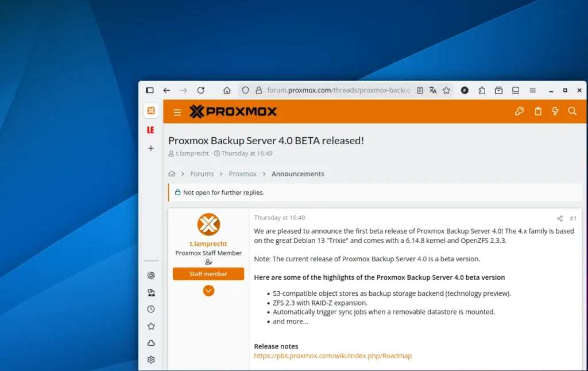
Task: Expand the chevron below the Staff member badge
Action: pos(208,291)
